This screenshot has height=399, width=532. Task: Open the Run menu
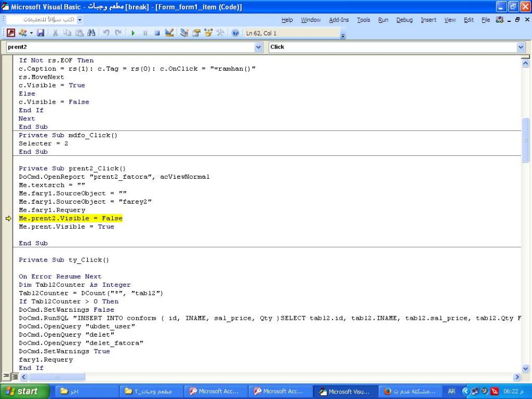pos(383,20)
